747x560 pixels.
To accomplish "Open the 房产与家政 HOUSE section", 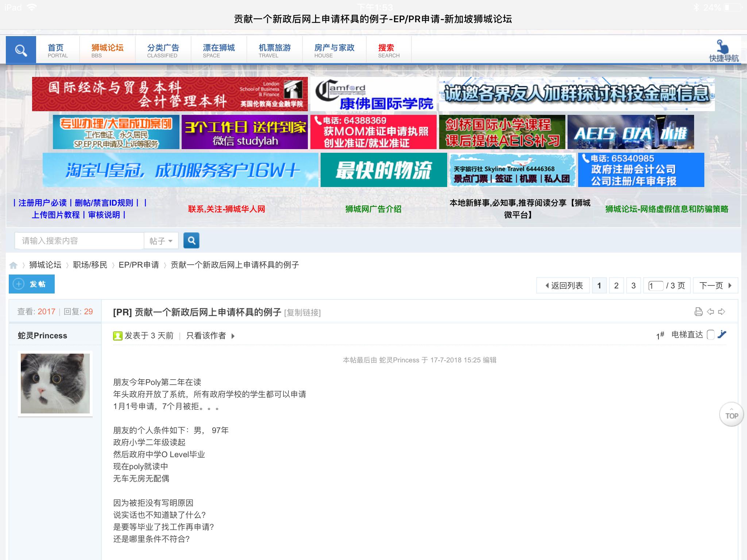I will pyautogui.click(x=333, y=50).
